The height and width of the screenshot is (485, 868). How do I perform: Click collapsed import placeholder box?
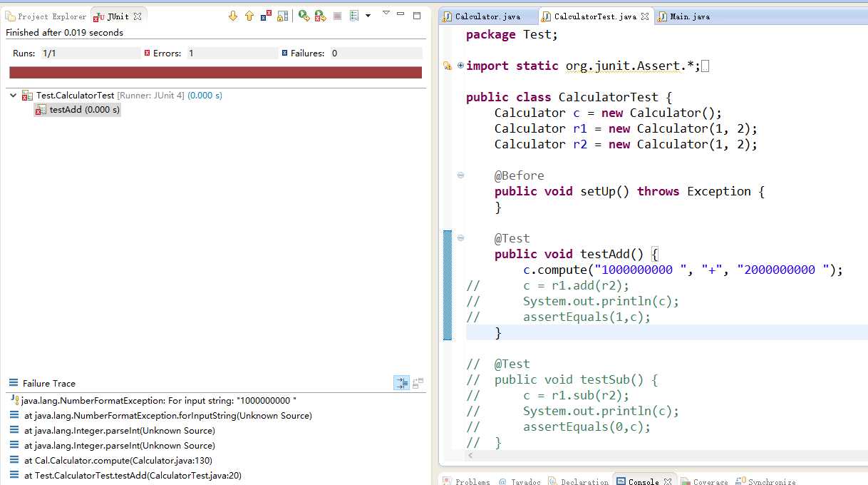click(706, 66)
